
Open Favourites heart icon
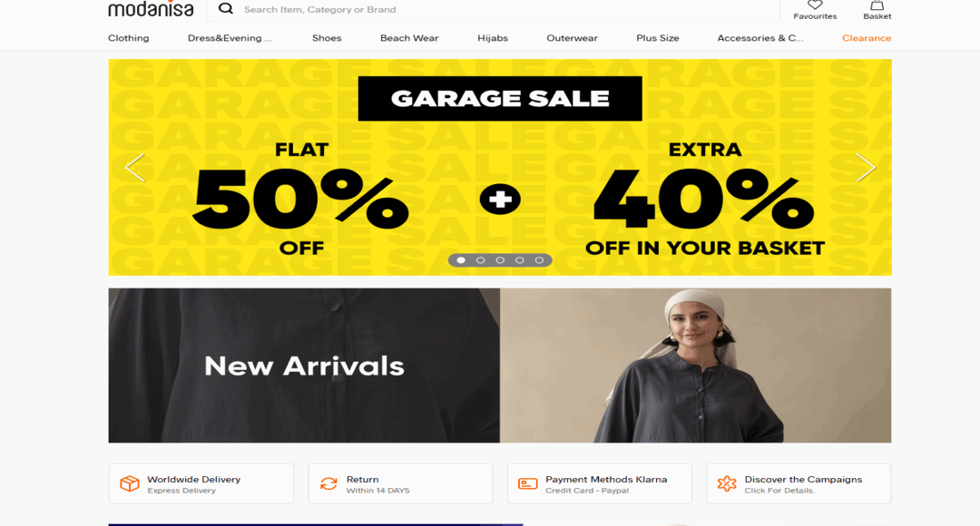click(814, 5)
